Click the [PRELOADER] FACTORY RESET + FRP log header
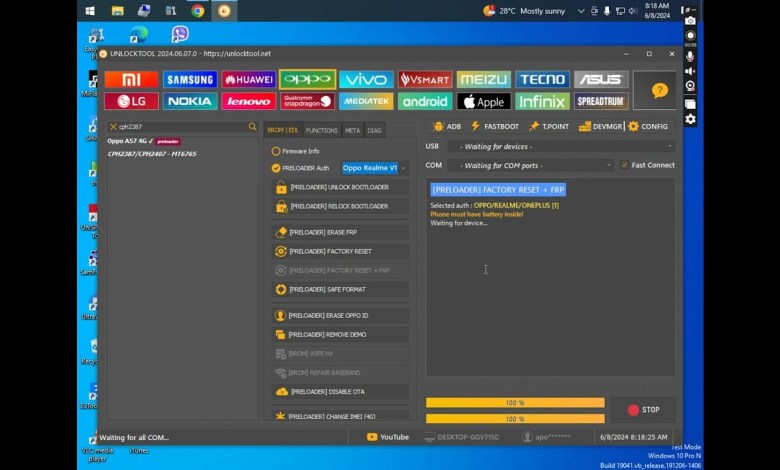 [498, 190]
